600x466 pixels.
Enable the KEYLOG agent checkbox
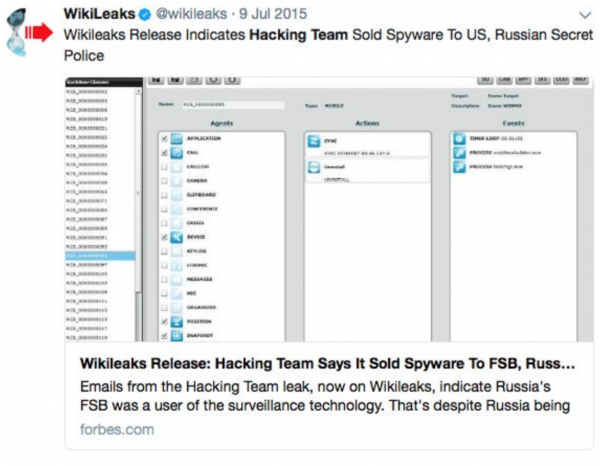(163, 251)
